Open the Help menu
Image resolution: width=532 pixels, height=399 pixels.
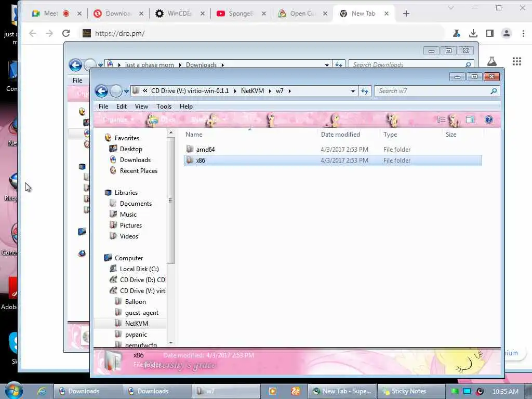coord(186,107)
